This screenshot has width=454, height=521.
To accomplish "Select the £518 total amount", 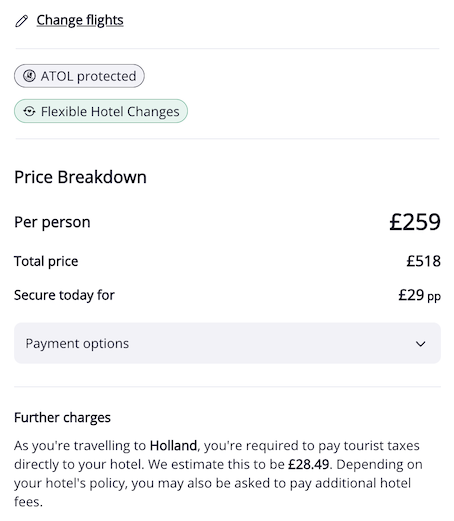I will point(424,261).
